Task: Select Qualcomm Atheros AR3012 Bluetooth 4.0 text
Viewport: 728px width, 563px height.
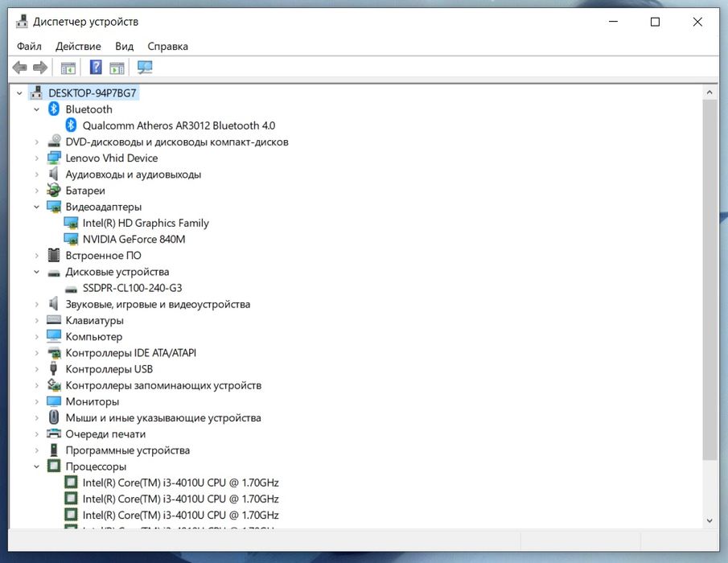Action: pyautogui.click(x=179, y=125)
